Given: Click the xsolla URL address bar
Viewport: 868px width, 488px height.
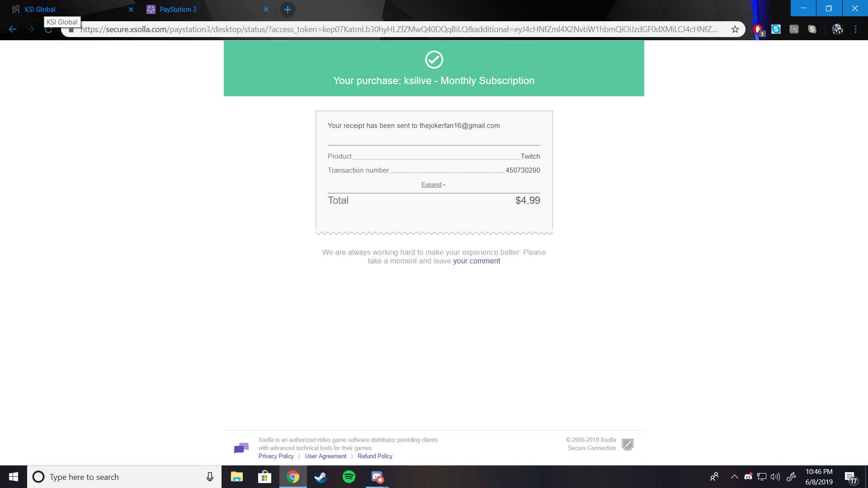Looking at the screenshot, I should (398, 29).
